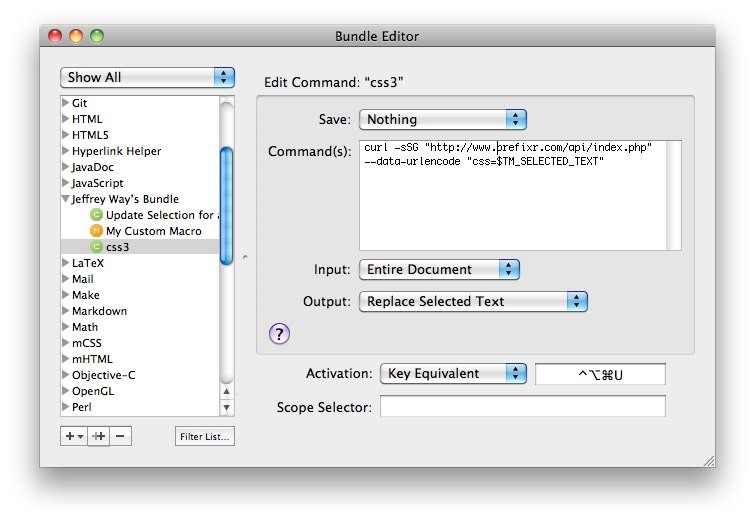Viewport: 755px width, 522px height.
Task: Click the orange M icon beside My Custom Macro
Action: point(96,231)
